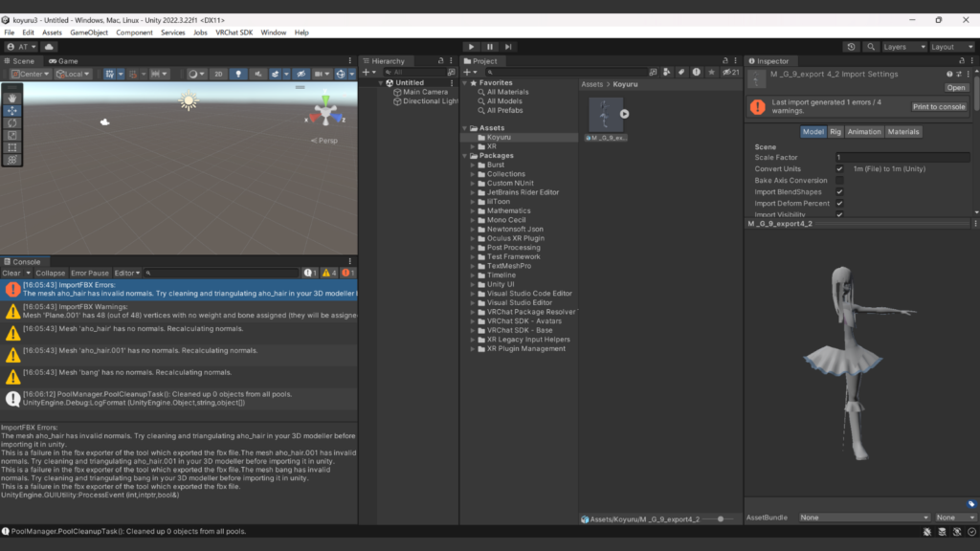980x551 pixels.
Task: Toggle the Convert Units checkbox
Action: pyautogui.click(x=839, y=169)
